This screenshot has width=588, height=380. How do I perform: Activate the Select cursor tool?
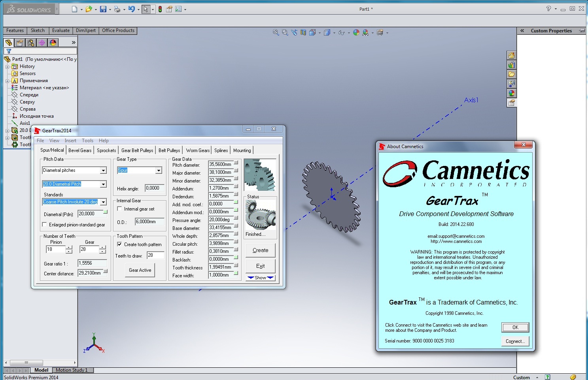(146, 9)
